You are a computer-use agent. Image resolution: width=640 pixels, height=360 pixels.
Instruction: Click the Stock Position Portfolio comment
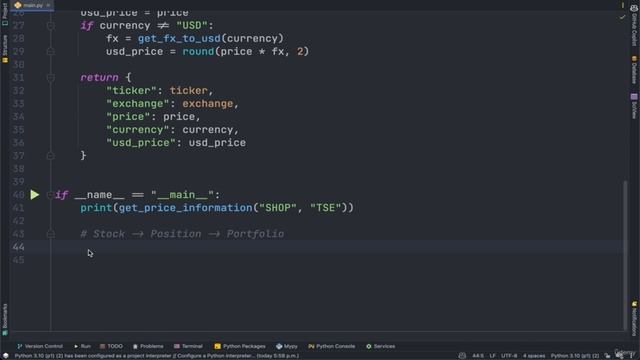[x=182, y=234]
